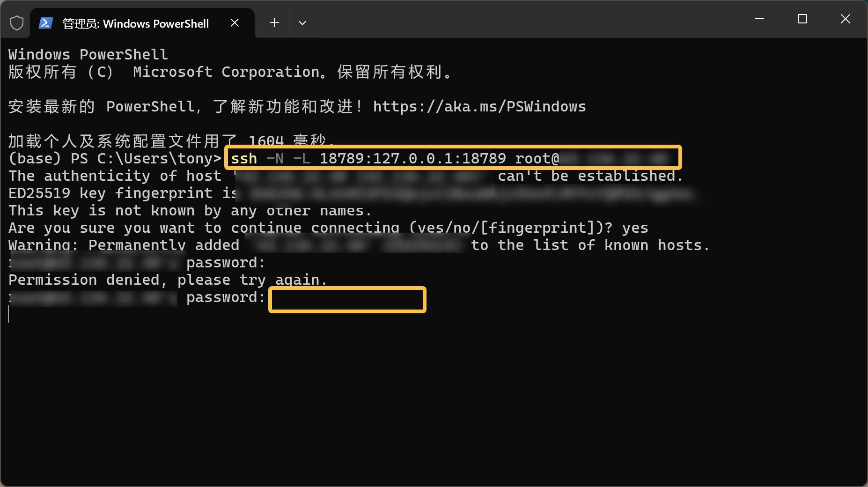Screen dimensions: 868x487
Task: Open the https://aka.ms/PSWindows link
Action: [479, 107]
